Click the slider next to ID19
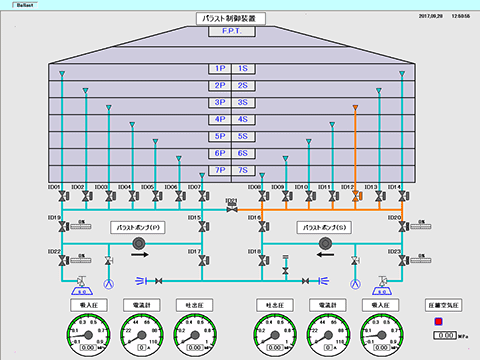480x360 pixels. pos(81,227)
